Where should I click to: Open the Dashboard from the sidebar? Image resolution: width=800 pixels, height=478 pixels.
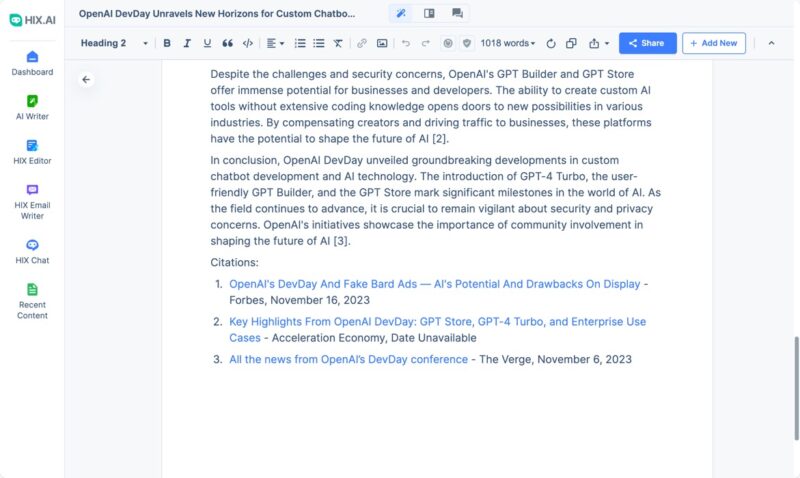pyautogui.click(x=32, y=63)
